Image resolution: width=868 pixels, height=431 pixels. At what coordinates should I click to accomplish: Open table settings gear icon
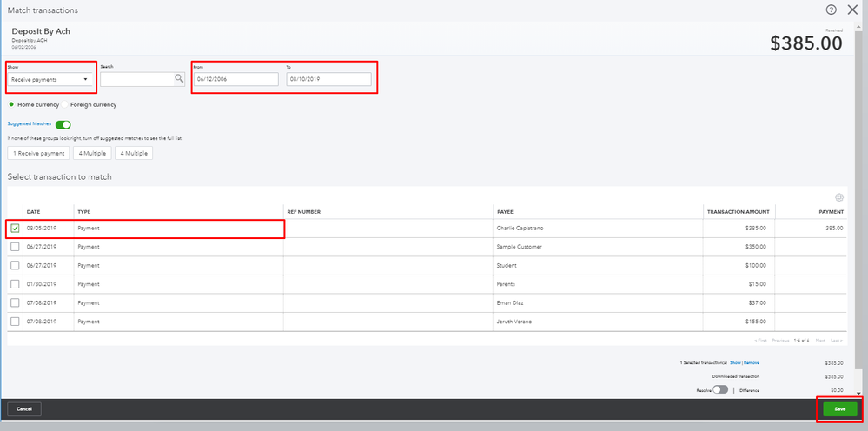pyautogui.click(x=839, y=197)
